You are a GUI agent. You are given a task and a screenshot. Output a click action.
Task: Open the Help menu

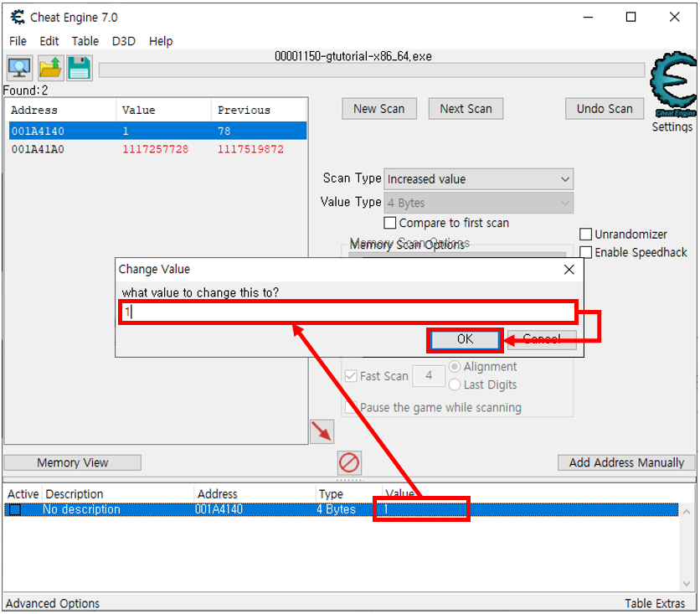[161, 41]
